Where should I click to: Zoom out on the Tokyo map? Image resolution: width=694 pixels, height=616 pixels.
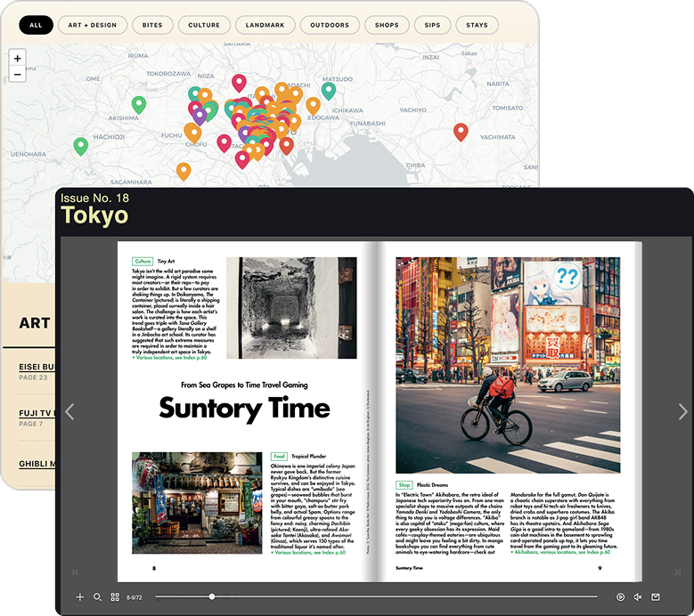[x=17, y=74]
